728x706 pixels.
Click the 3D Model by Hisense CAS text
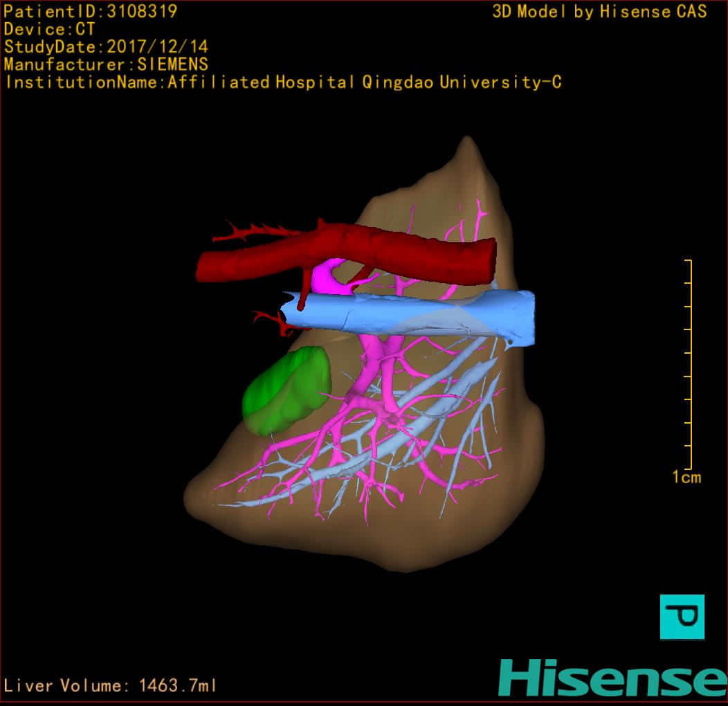599,11
